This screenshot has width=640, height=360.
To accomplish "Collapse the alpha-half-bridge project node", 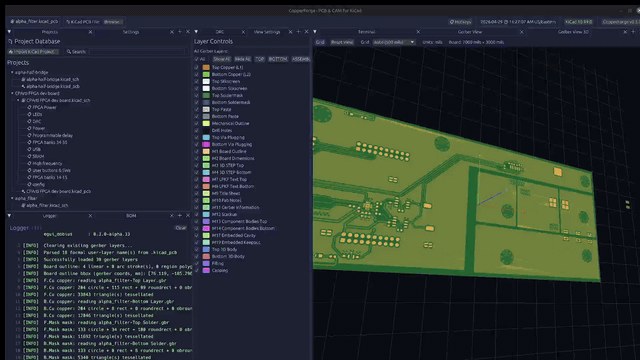I will pos(12,72).
